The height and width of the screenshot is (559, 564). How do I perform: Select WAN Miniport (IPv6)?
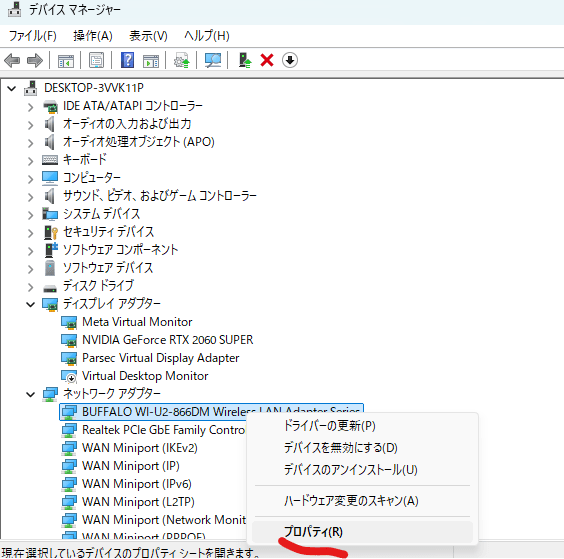point(137,484)
